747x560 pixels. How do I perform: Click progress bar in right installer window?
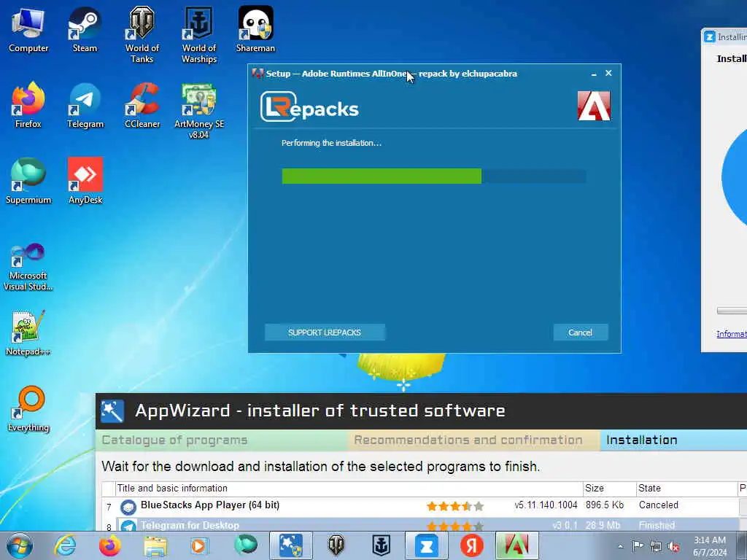[732, 311]
